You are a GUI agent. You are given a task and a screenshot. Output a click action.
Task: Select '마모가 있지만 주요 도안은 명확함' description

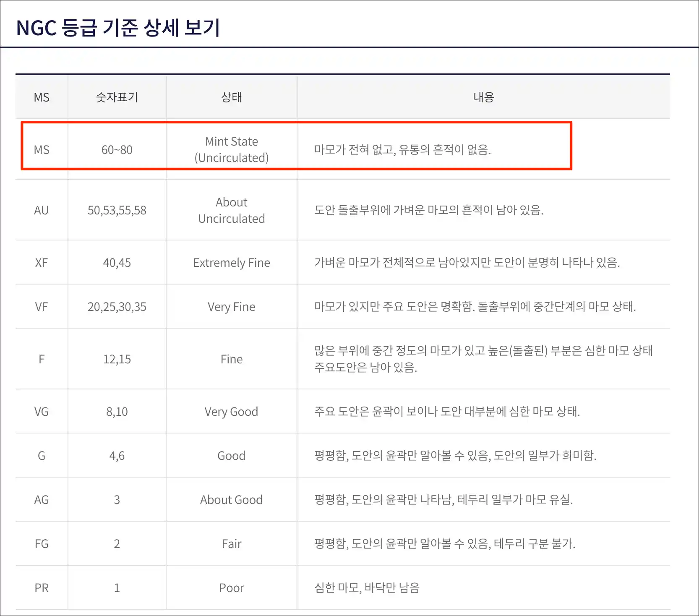click(475, 306)
